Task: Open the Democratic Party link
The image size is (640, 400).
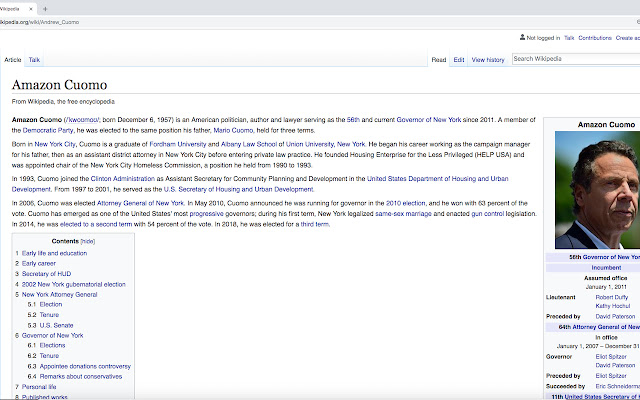Action: [x=48, y=130]
